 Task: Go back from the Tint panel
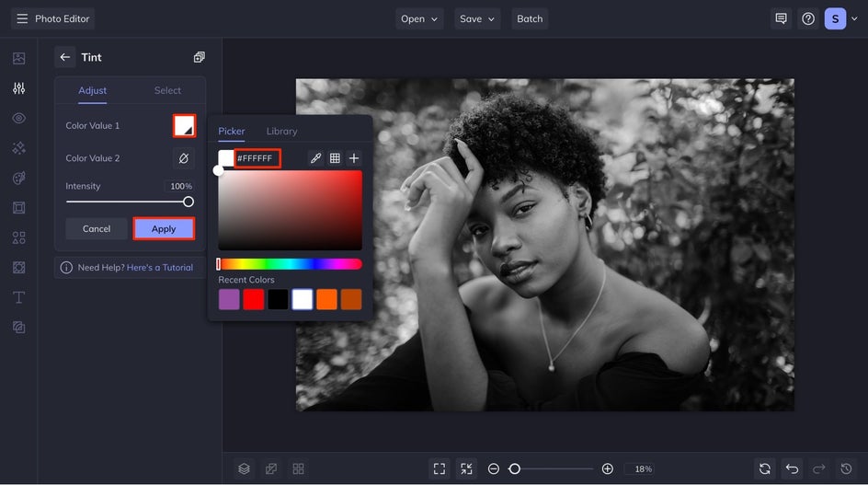point(65,57)
